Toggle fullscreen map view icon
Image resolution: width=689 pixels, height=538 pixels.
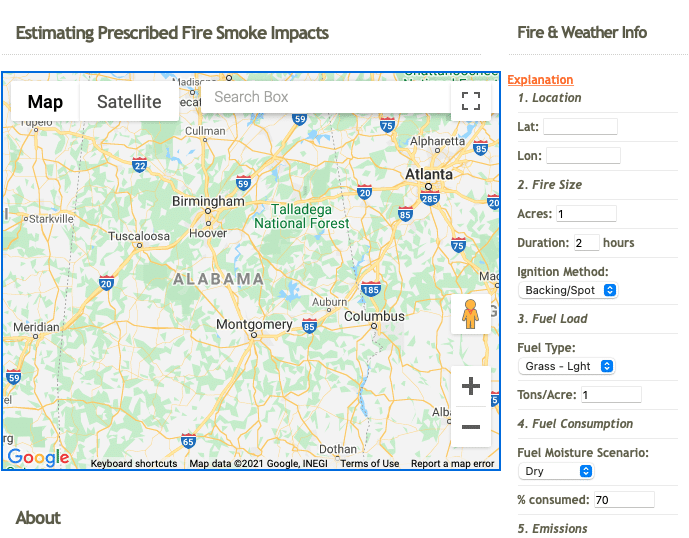point(471,101)
